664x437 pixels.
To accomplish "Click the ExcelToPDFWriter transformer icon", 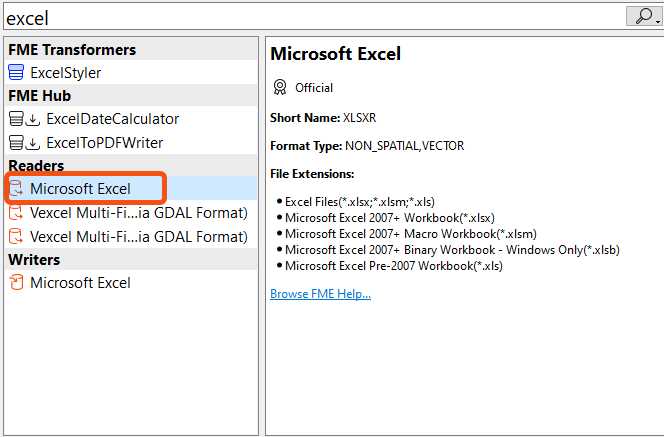I will click(x=16, y=143).
